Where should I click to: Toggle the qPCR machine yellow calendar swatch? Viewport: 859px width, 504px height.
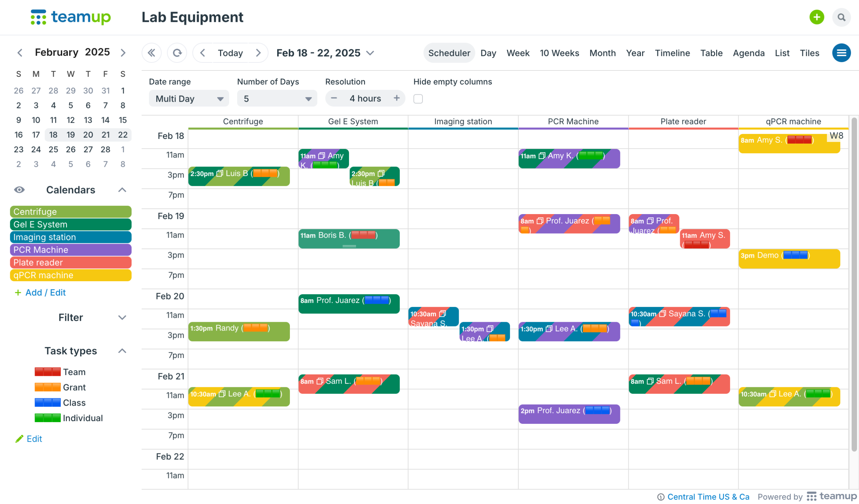tap(70, 275)
